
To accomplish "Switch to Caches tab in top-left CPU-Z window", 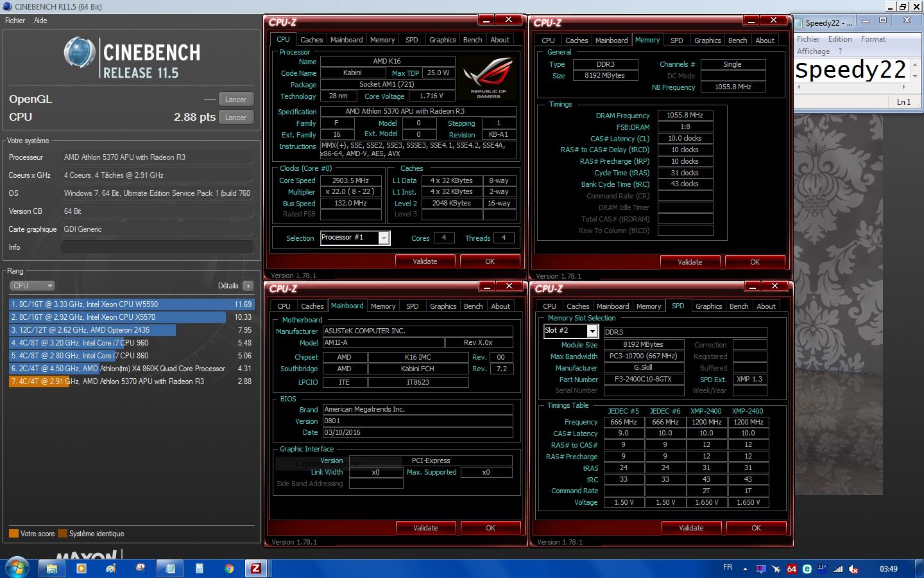I will [312, 40].
